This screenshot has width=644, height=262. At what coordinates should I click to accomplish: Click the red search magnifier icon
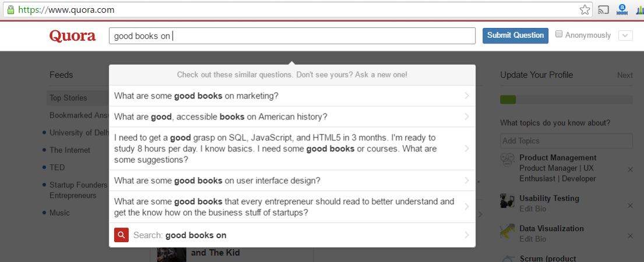tap(121, 235)
